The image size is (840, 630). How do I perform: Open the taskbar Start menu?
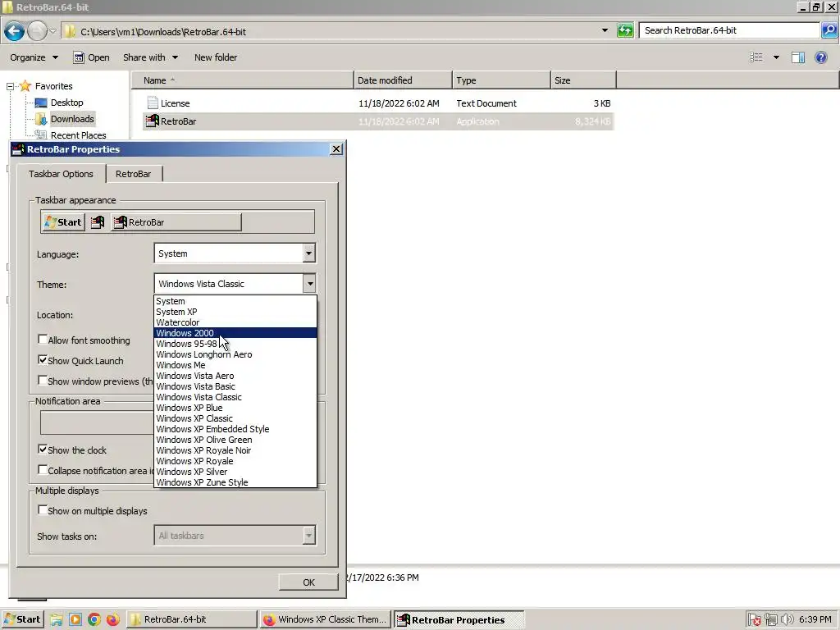22,619
